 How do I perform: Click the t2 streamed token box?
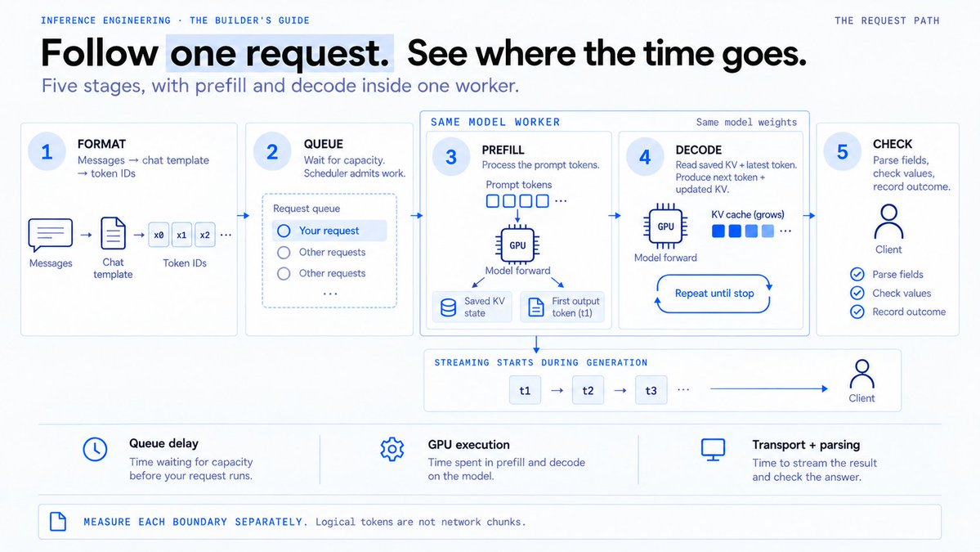588,390
